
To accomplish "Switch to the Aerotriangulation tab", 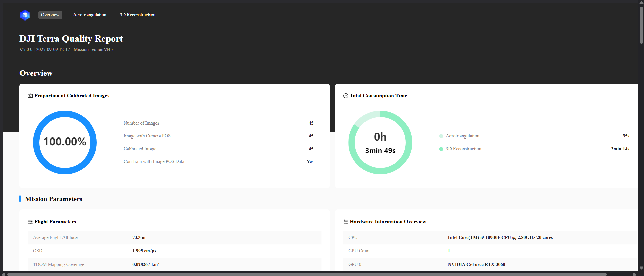I will (90, 15).
